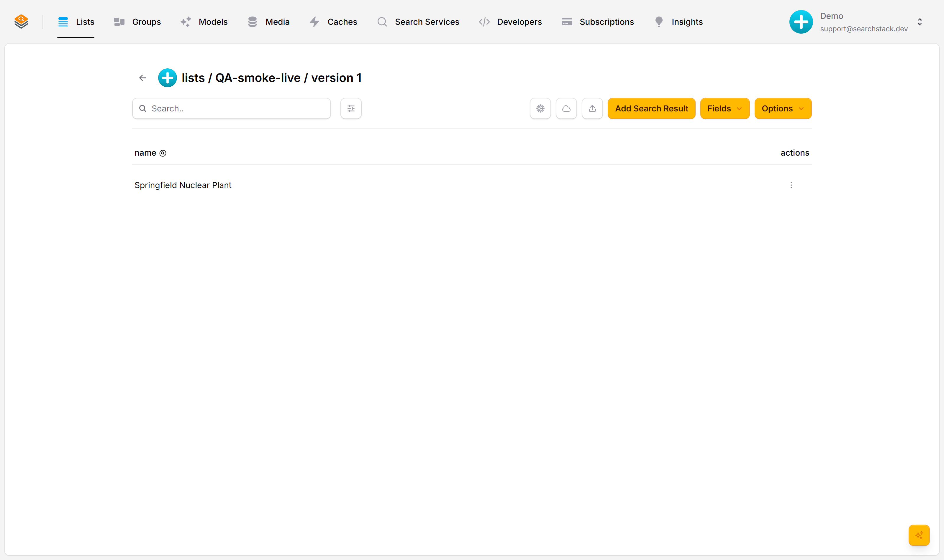944x560 pixels.
Task: Go to Subscriptions page
Action: click(x=598, y=22)
